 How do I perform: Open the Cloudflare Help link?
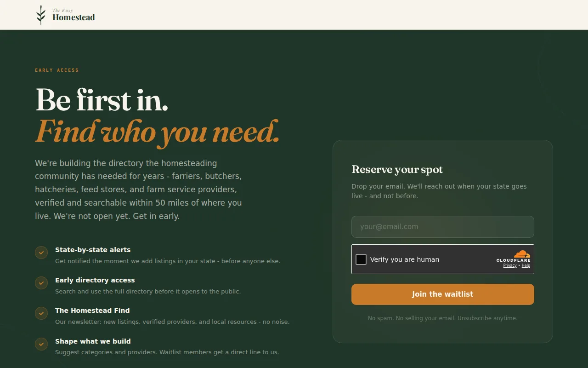coord(526,265)
